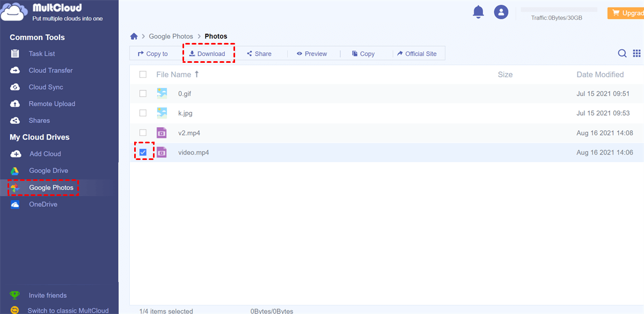Go to home via breadcrumb house icon
This screenshot has width=644, height=314.
coord(134,36)
